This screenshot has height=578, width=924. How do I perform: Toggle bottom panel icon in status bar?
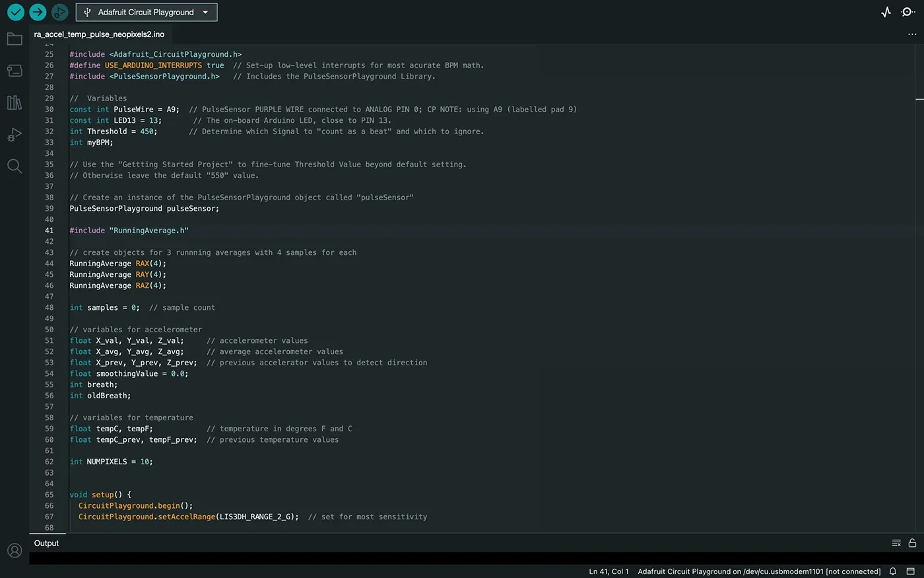click(x=910, y=571)
